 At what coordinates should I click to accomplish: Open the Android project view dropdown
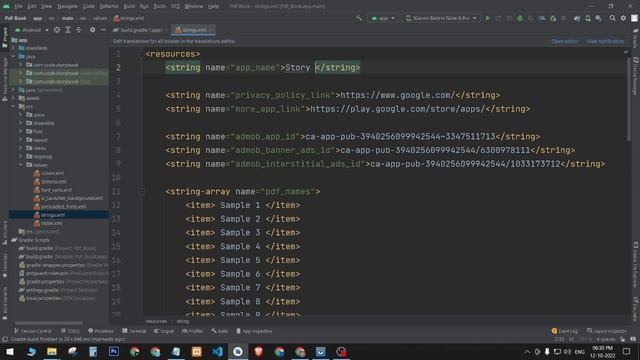click(32, 30)
